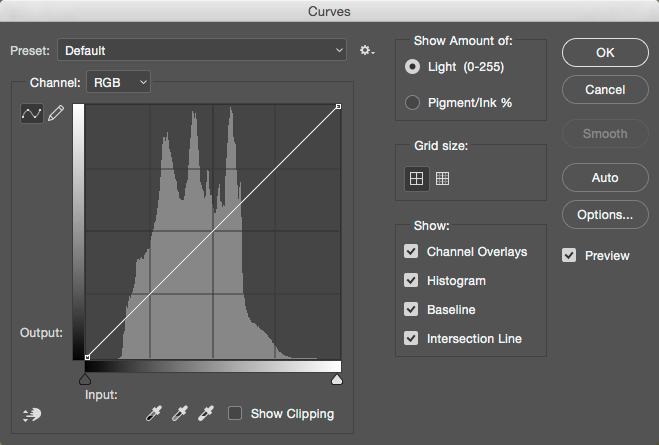Image resolution: width=659 pixels, height=445 pixels.
Task: Select the pencil draw curve tool
Action: 55,114
